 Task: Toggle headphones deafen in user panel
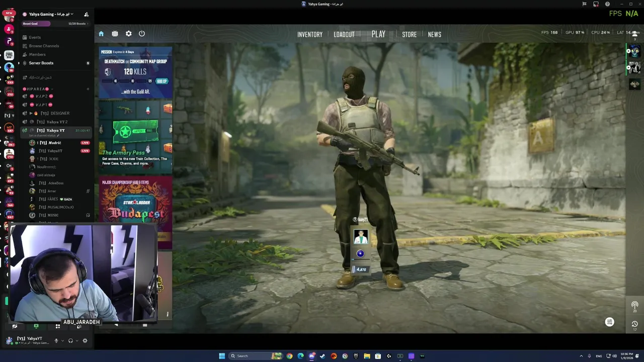pos(70,340)
